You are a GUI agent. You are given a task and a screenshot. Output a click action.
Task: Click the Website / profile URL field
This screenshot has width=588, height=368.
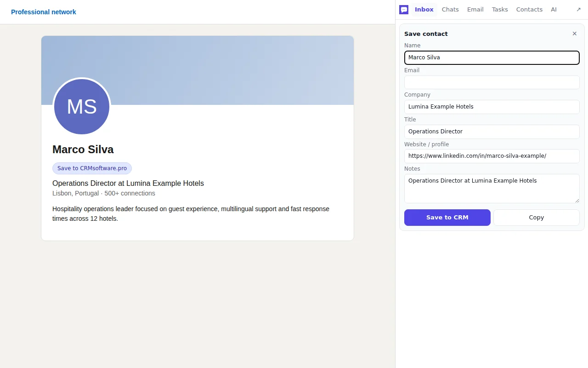coord(492,156)
